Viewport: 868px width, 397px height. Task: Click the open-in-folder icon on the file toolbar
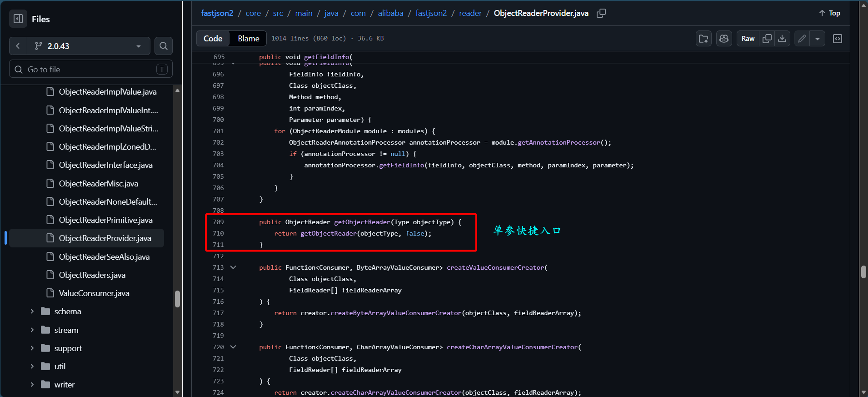(703, 39)
